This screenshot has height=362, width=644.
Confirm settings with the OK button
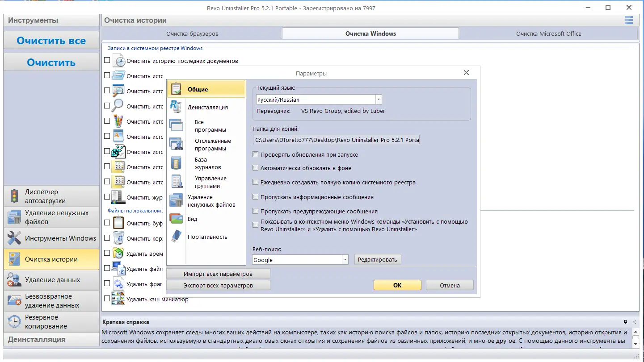tap(397, 285)
